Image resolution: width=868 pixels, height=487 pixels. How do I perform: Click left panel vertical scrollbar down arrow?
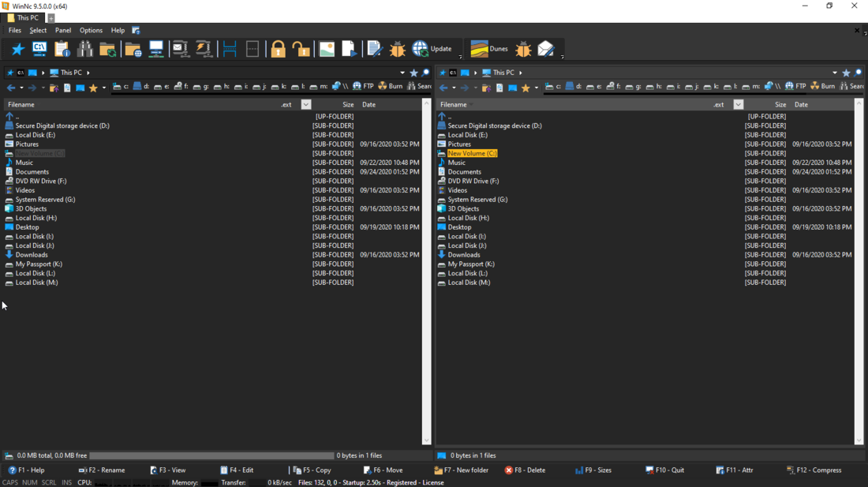(426, 440)
